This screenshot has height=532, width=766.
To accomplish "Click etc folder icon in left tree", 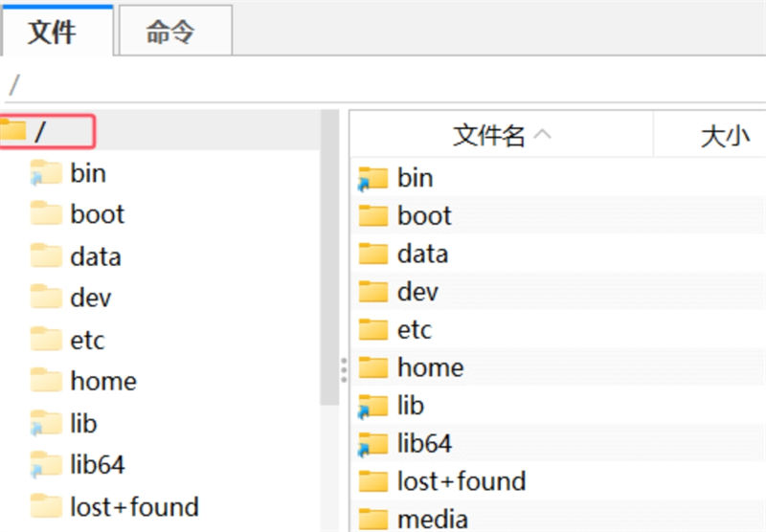I will (x=45, y=340).
